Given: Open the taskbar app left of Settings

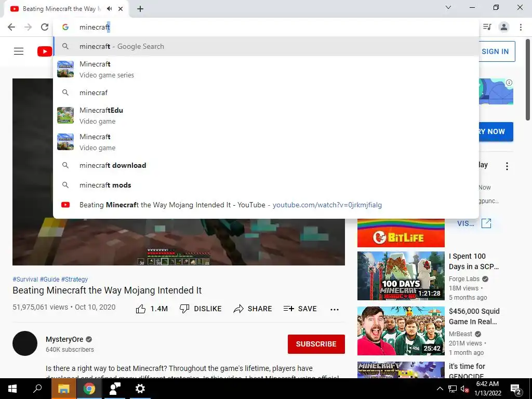Looking at the screenshot, I should click(115, 389).
